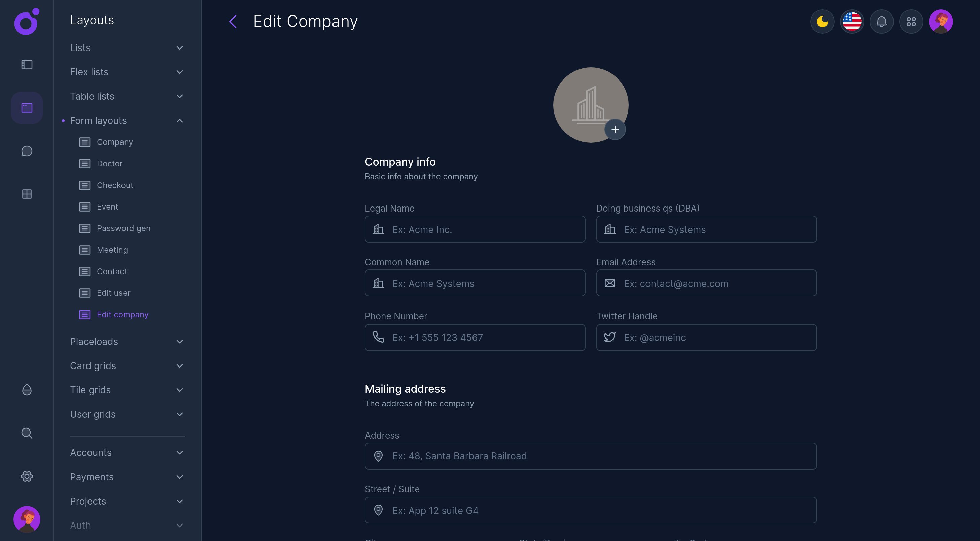Screen dimensions: 980x541
Task: Open settings via the gear icon
Action: point(27,476)
